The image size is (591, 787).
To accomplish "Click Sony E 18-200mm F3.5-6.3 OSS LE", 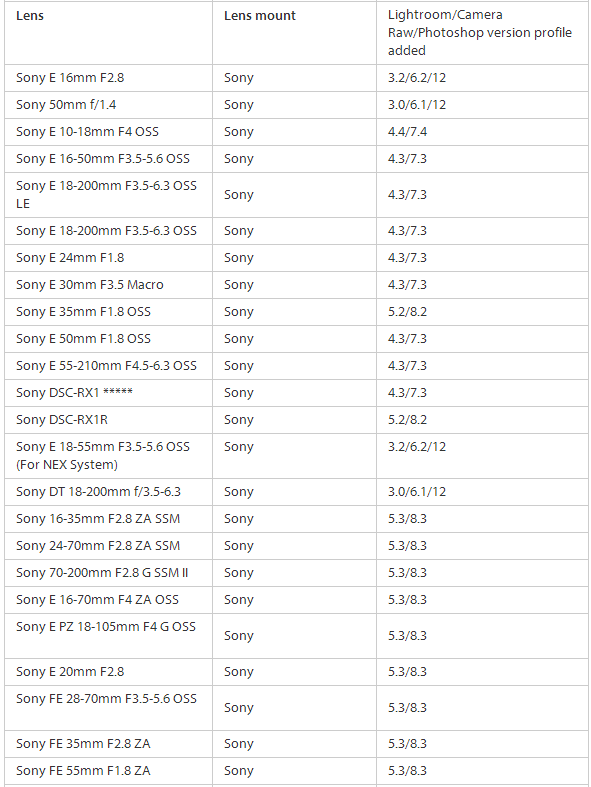I will point(106,195).
